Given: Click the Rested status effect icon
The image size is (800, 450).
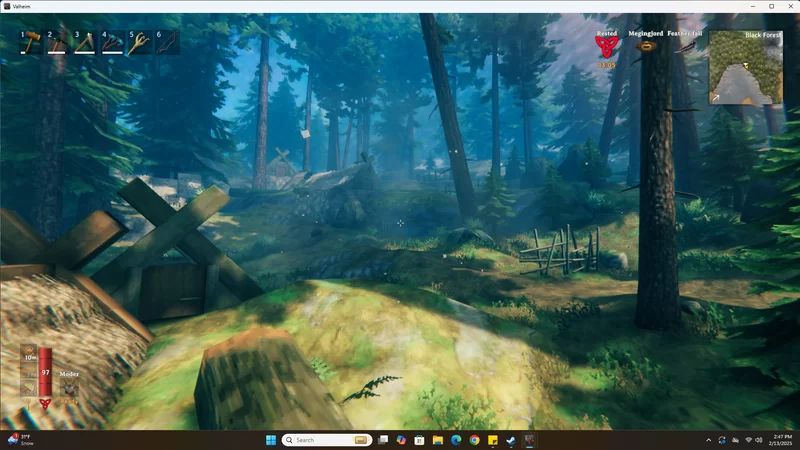Looking at the screenshot, I should pyautogui.click(x=607, y=48).
